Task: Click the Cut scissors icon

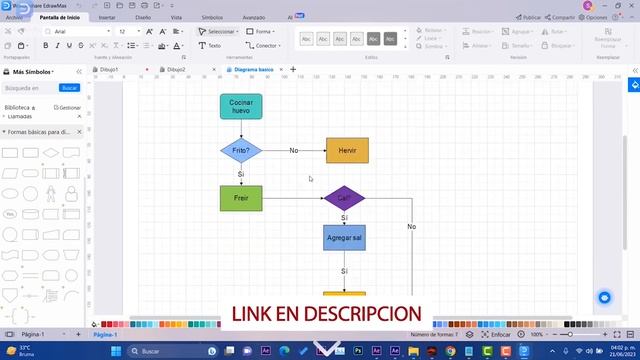Action: pos(8,31)
